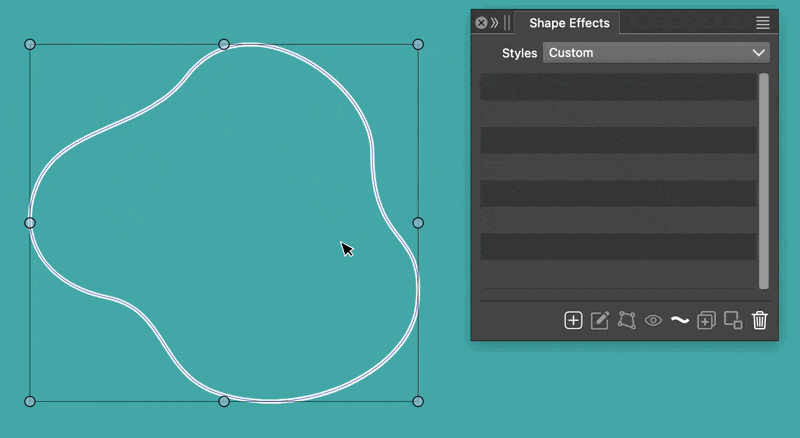Image resolution: width=800 pixels, height=438 pixels.
Task: Toggle effect visibility with the eye icon
Action: coord(653,320)
